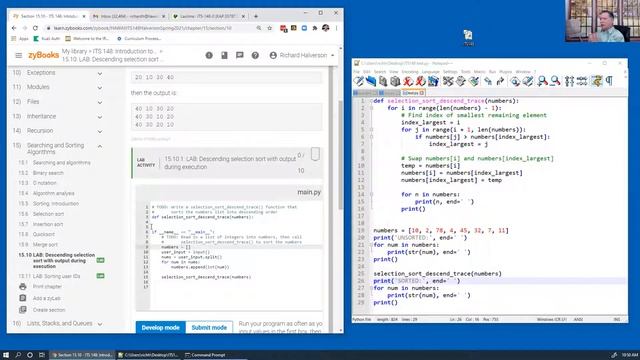
Task: Click the zyBooks help question-mark icon
Action: pyautogui.click(x=255, y=55)
